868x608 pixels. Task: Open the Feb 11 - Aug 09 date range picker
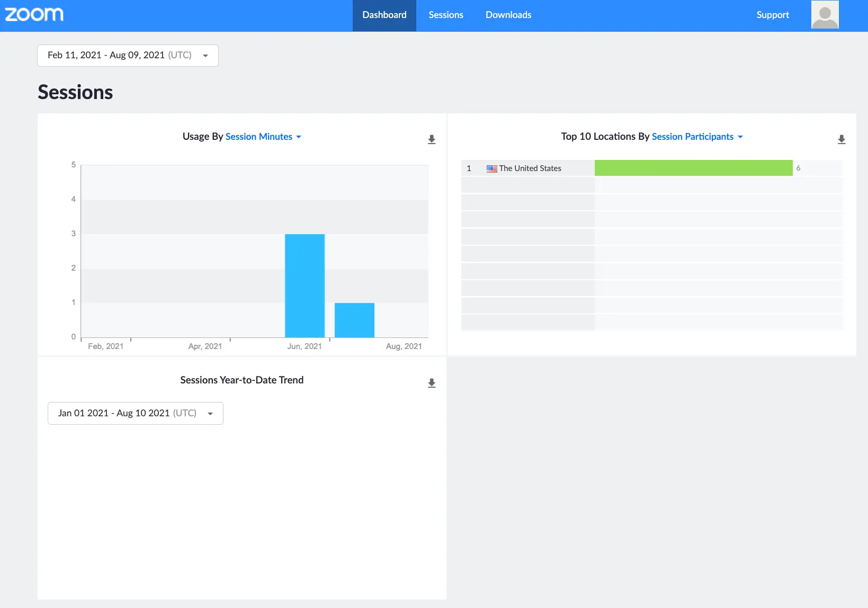pyautogui.click(x=128, y=56)
